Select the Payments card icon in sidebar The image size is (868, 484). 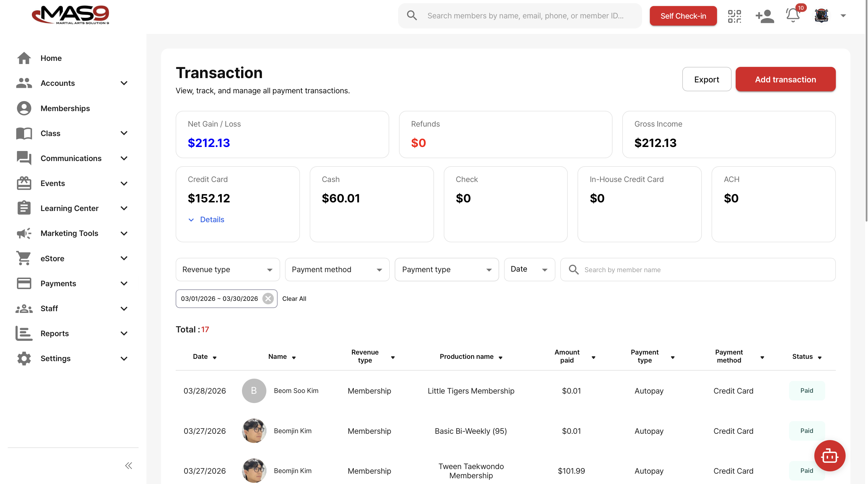[x=24, y=283]
